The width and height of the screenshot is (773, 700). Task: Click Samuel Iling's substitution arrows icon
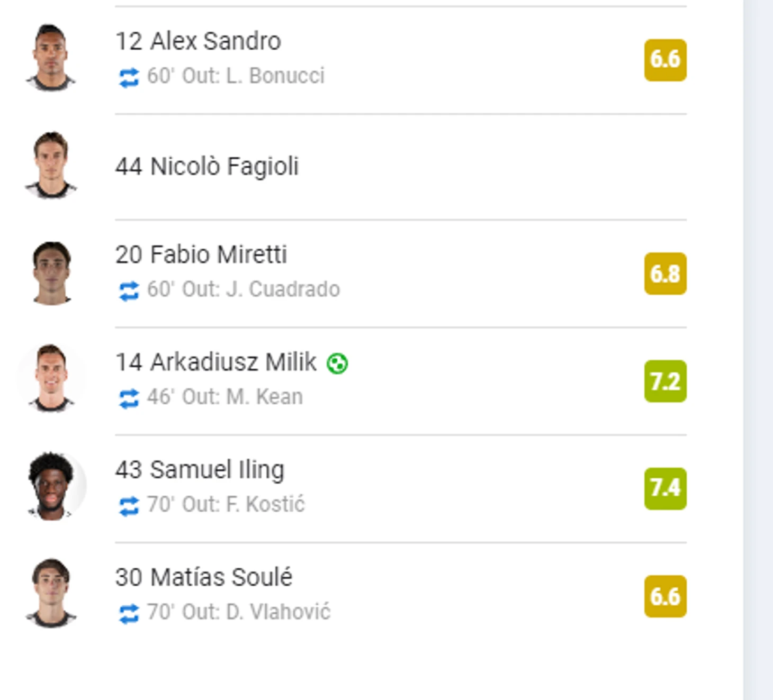pyautogui.click(x=129, y=506)
